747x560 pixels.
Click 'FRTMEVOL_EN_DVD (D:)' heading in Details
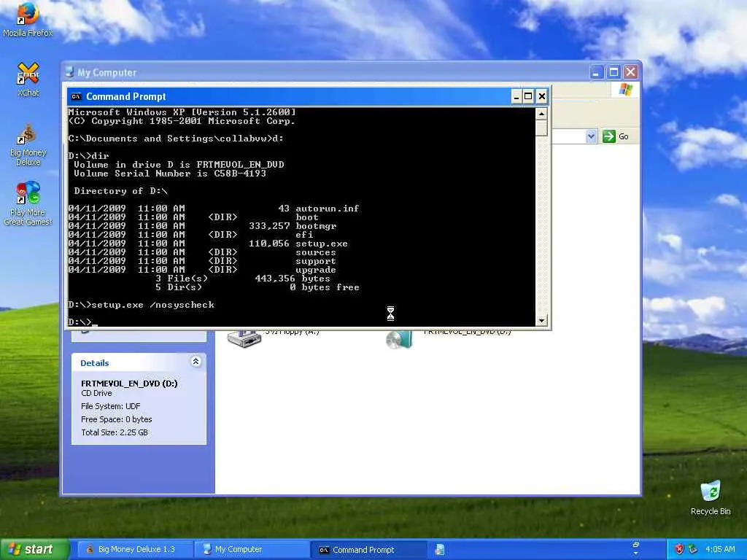pos(129,384)
